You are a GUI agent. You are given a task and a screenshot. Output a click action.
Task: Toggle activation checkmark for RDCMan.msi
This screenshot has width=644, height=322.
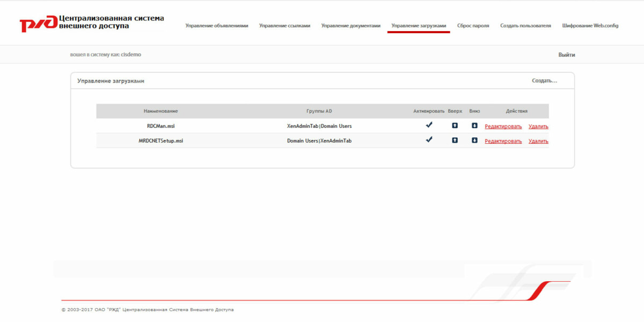click(x=428, y=125)
